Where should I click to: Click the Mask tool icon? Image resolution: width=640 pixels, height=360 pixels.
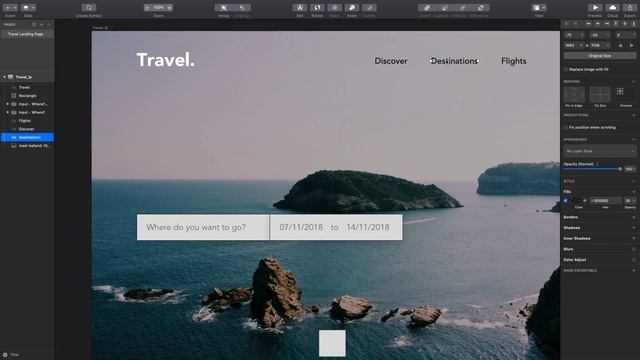pos(334,8)
